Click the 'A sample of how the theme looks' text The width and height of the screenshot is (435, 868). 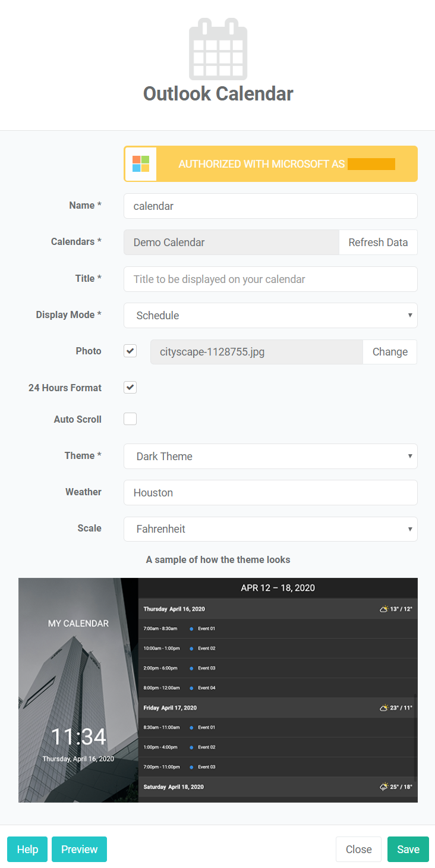218,559
